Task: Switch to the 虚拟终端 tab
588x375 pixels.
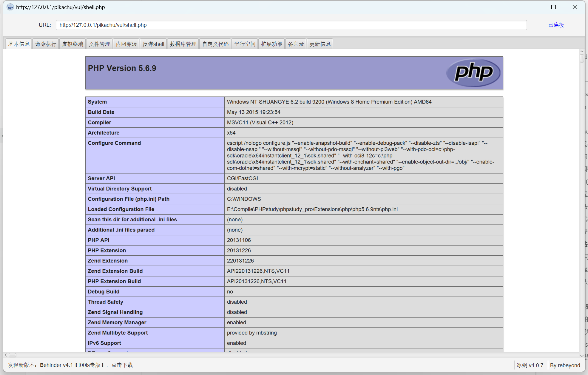Action: tap(72, 44)
